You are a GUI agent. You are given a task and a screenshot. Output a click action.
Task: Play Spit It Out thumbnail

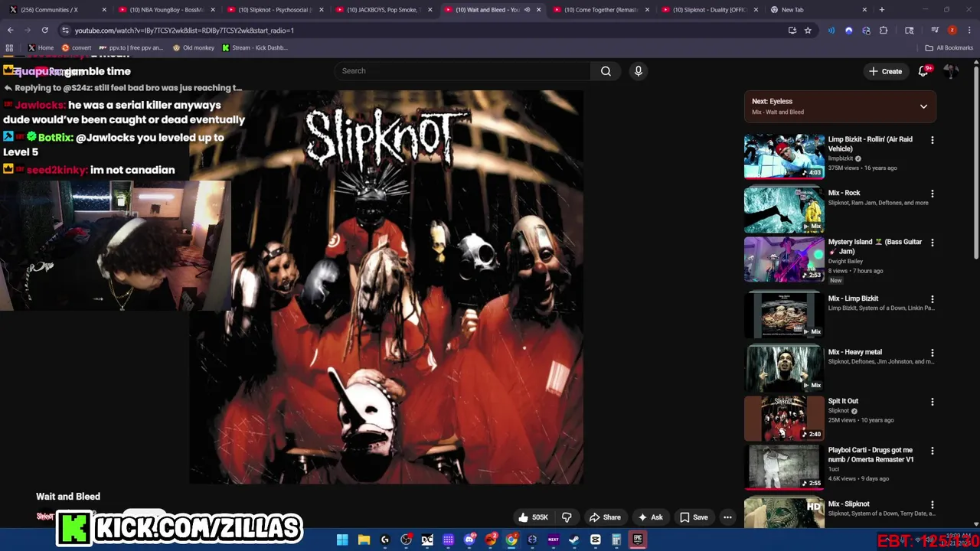784,418
